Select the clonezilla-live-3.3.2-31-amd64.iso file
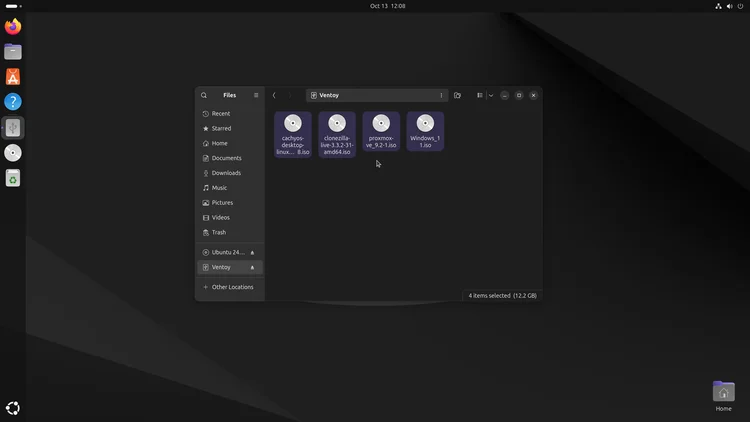Screen dimensions: 750x422 [x=337, y=134]
